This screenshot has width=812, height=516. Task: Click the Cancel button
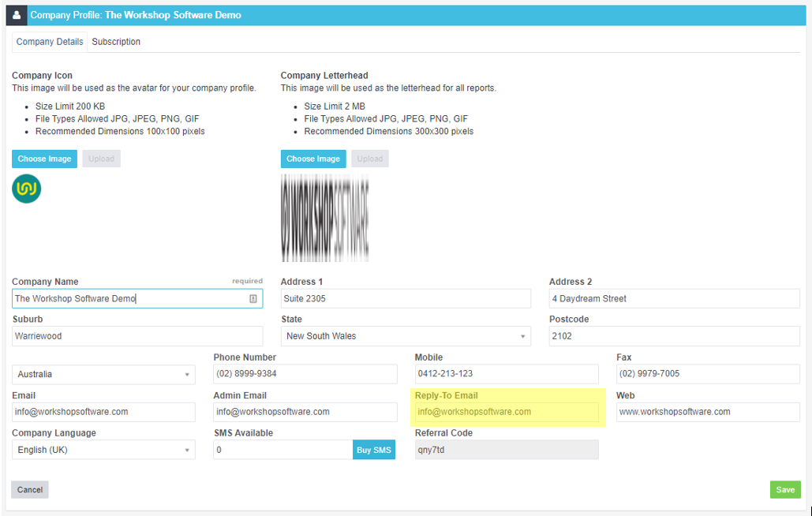[x=30, y=490]
